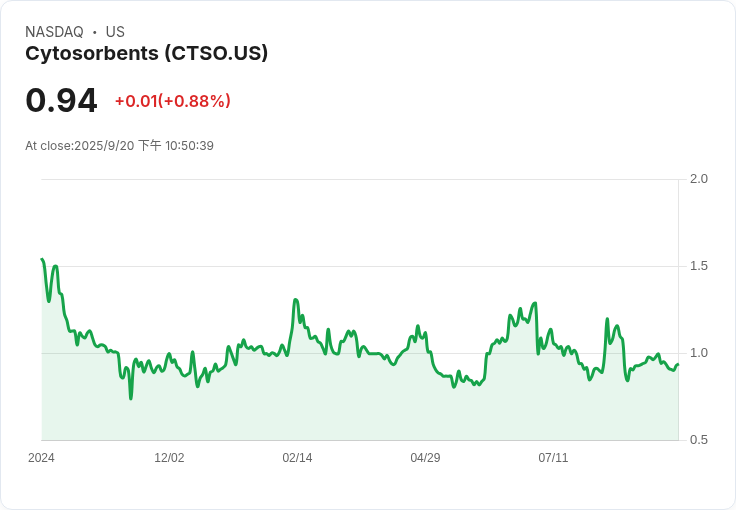
Task: Click the 12/02 x-axis date label
Action: [169, 458]
